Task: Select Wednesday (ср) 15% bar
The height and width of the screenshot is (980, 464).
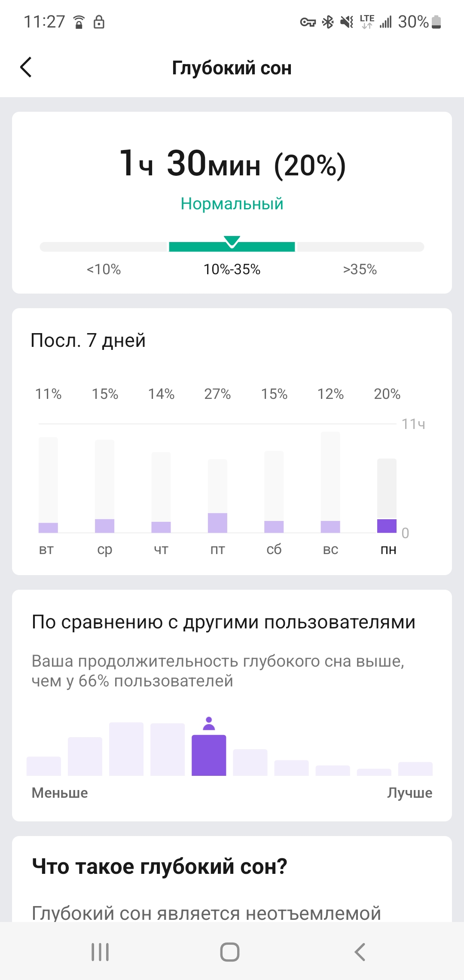Action: pos(104,486)
